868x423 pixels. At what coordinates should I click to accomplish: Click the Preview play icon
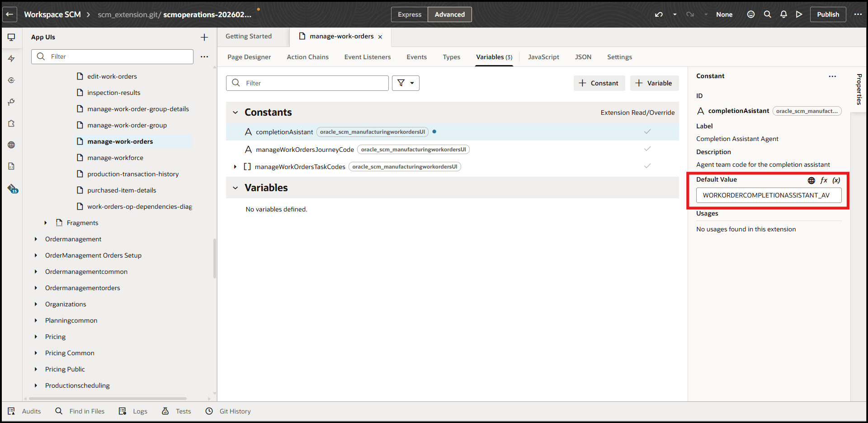(799, 14)
